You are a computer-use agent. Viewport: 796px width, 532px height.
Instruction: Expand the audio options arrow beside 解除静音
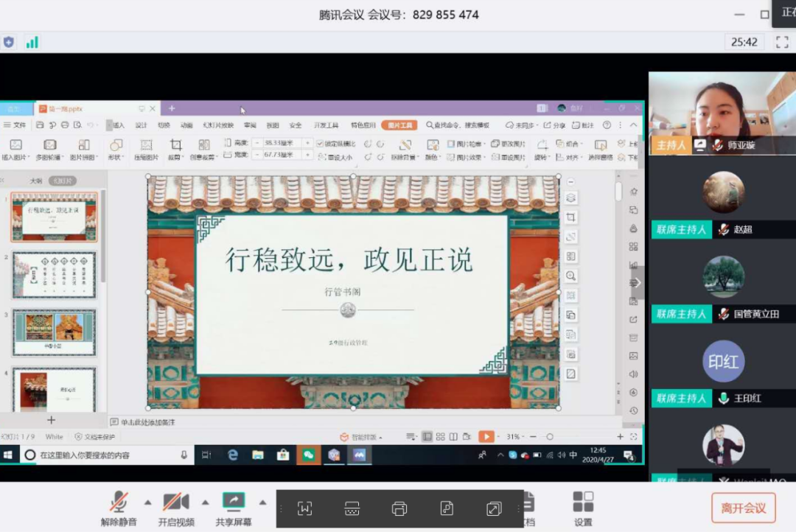coord(147,503)
